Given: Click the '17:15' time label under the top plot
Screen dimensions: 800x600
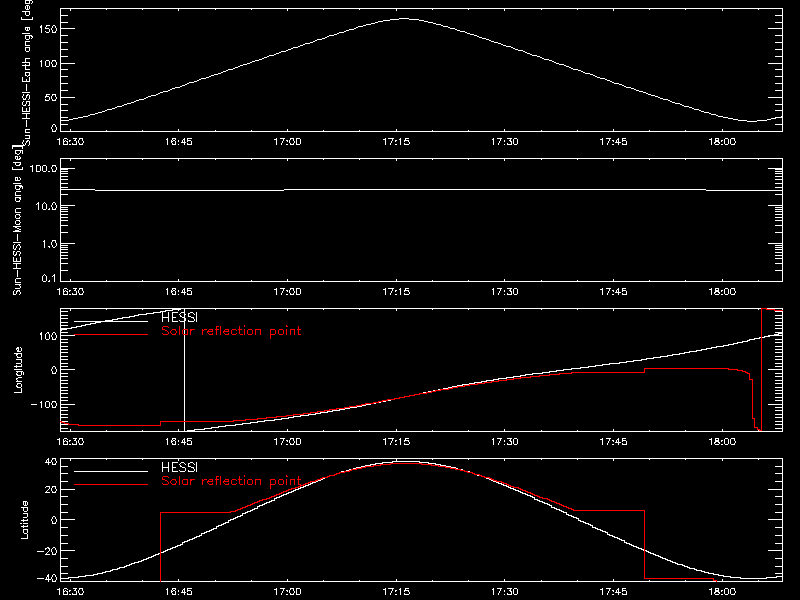Looking at the screenshot, I should click(x=396, y=141).
